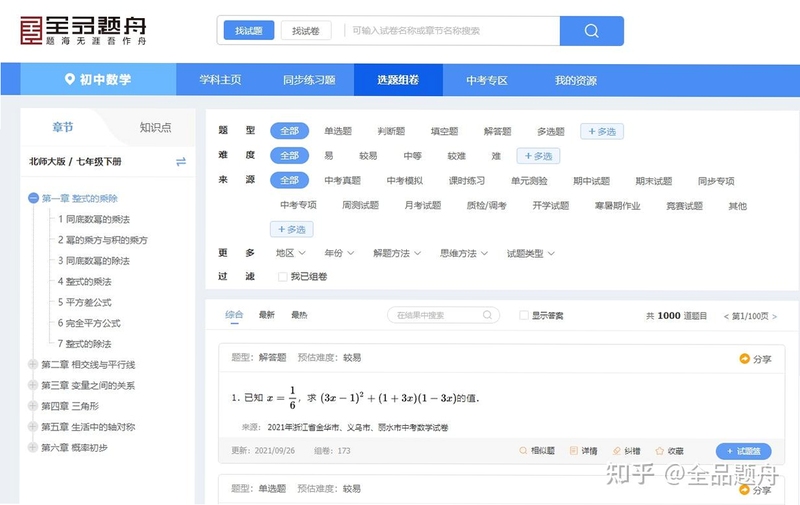
Task: Click 分享 on the second question card
Action: pyautogui.click(x=755, y=490)
